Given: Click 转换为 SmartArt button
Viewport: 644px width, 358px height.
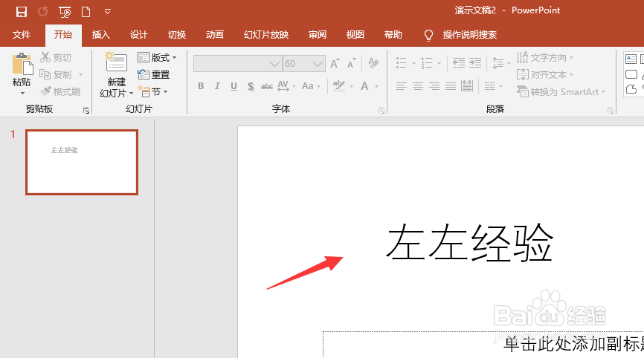Looking at the screenshot, I should (561, 92).
